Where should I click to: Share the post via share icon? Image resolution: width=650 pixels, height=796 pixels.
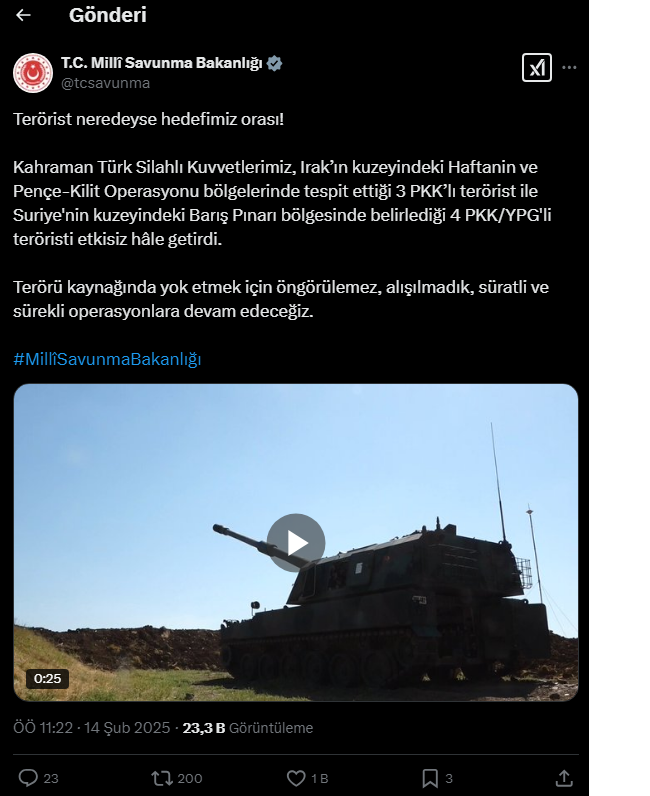[564, 778]
